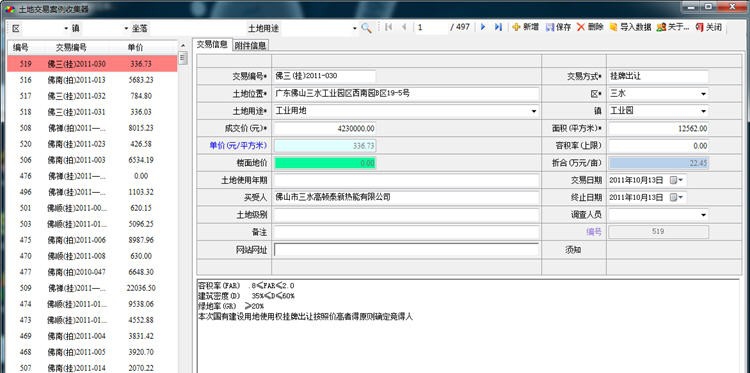Sort list by 单价 column header
This screenshot has height=373, width=750.
(x=135, y=47)
